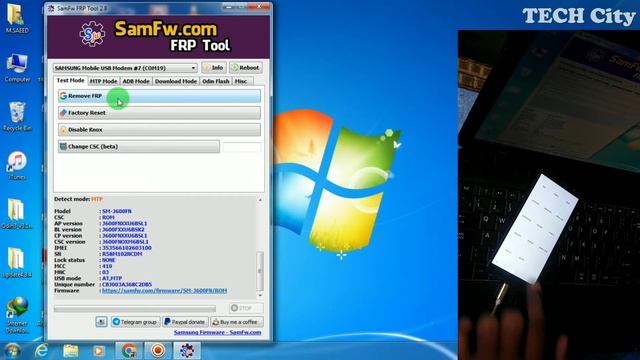Click the Buy me a coffee button
This screenshot has height=360, width=640.
(237, 322)
